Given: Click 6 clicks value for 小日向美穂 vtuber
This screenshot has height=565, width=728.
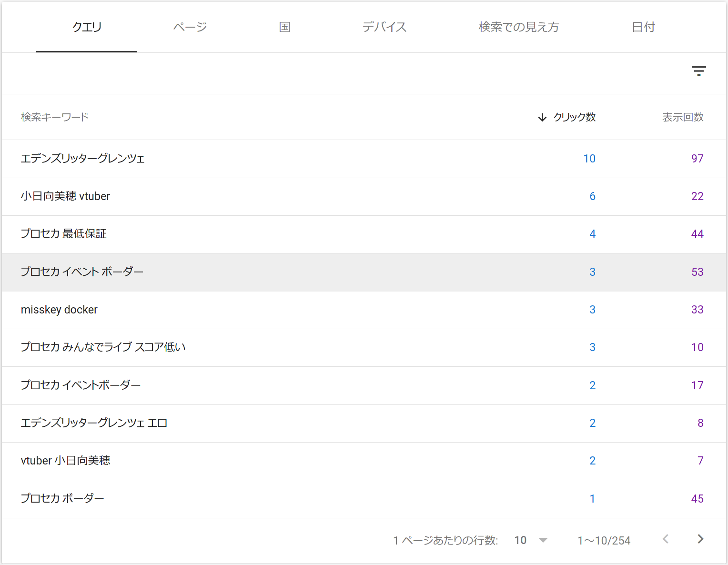Looking at the screenshot, I should click(x=593, y=196).
